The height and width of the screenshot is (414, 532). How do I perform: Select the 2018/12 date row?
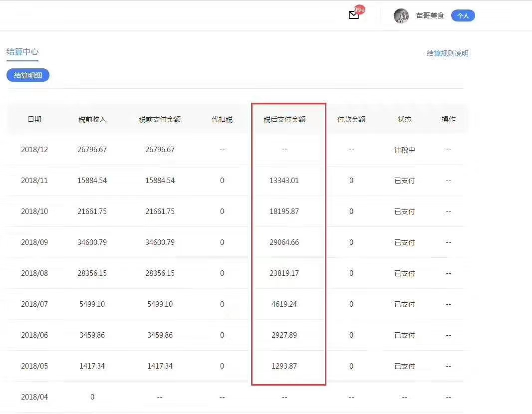(x=34, y=150)
